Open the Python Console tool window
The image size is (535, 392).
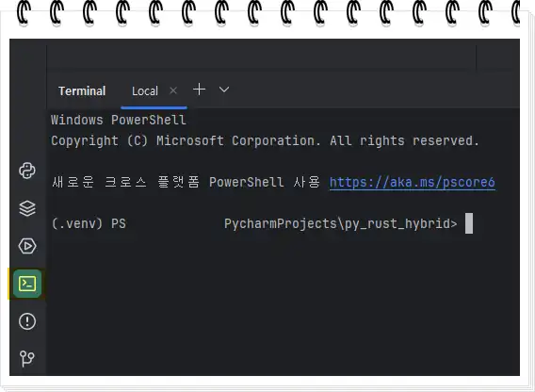click(x=27, y=171)
